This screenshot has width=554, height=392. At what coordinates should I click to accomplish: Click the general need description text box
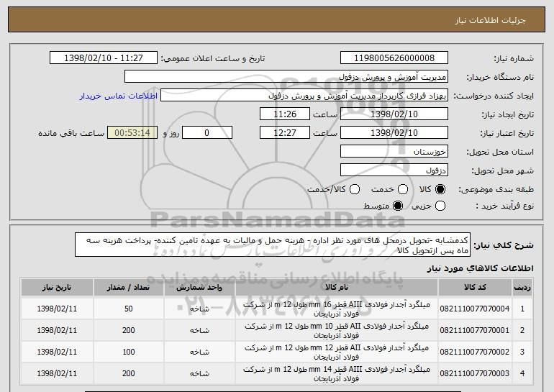coord(273,245)
